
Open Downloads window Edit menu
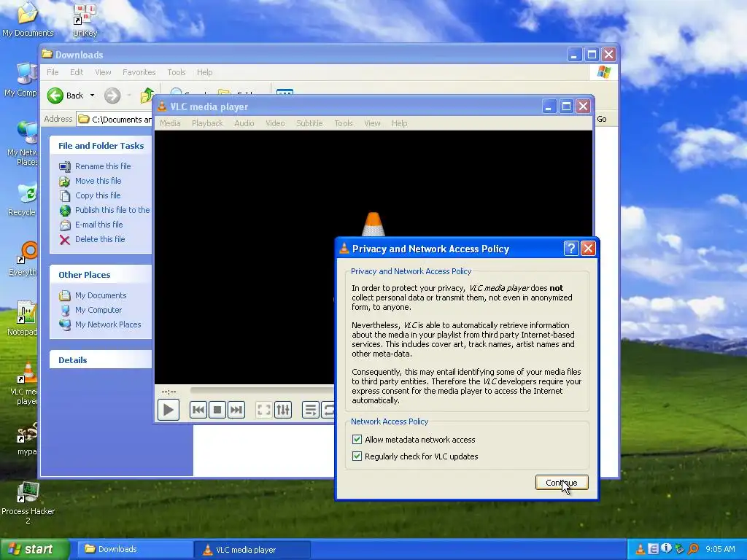tap(76, 72)
